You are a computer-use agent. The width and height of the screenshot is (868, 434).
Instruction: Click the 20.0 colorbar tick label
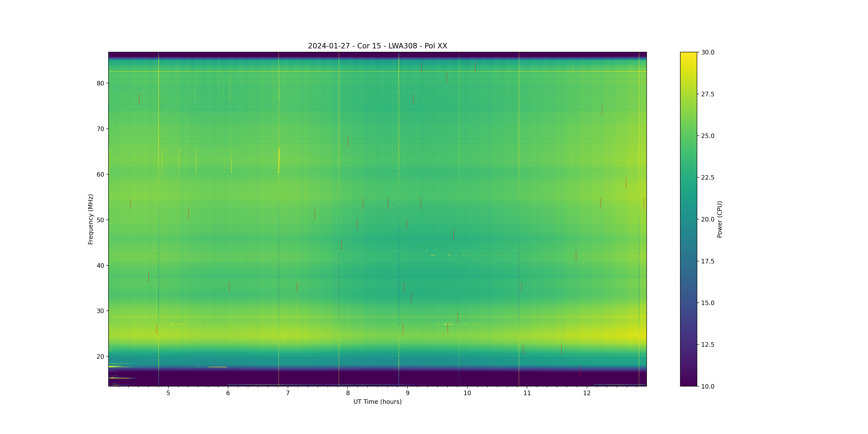pyautogui.click(x=708, y=219)
